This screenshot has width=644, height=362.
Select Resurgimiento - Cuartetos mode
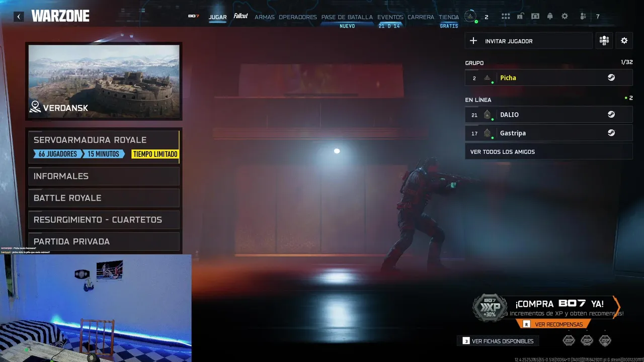(104, 220)
